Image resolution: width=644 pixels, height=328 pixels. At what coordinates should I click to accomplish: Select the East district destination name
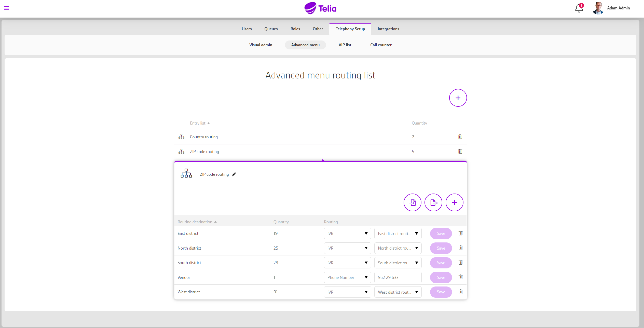(188, 233)
